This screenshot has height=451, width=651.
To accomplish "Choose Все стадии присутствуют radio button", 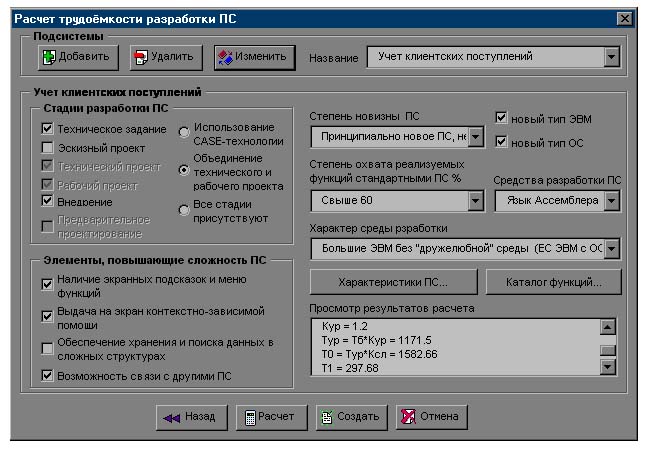I will click(x=183, y=210).
